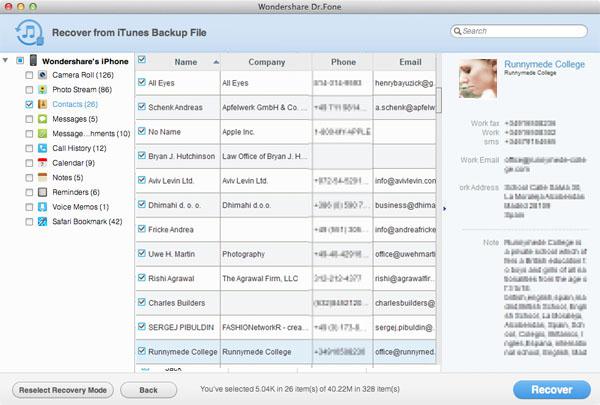
Task: Check the Message Attachments (10) checkbox
Action: point(29,134)
